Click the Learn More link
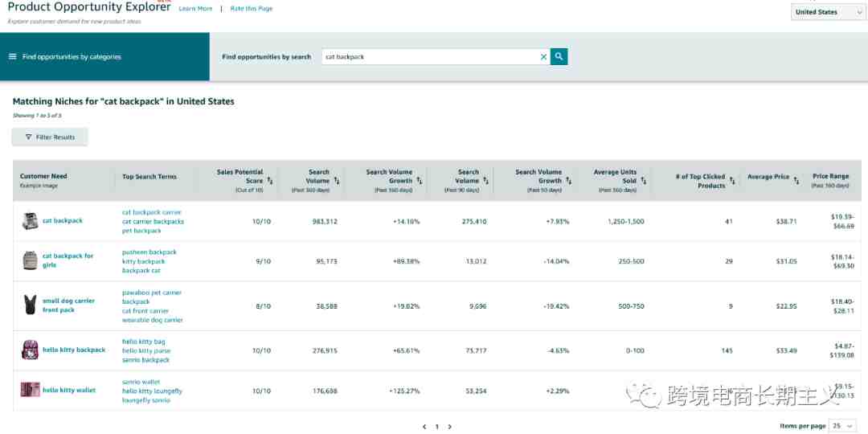 (195, 9)
